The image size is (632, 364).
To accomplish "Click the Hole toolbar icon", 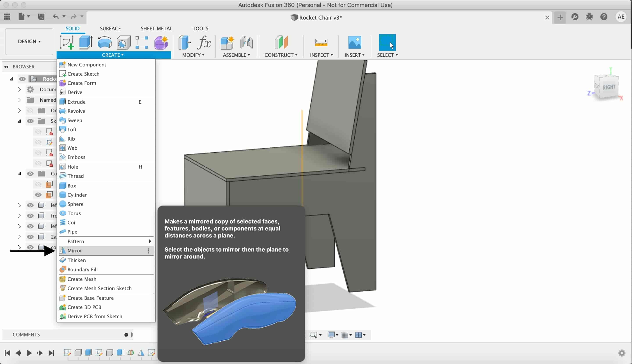I will pyautogui.click(x=123, y=42).
